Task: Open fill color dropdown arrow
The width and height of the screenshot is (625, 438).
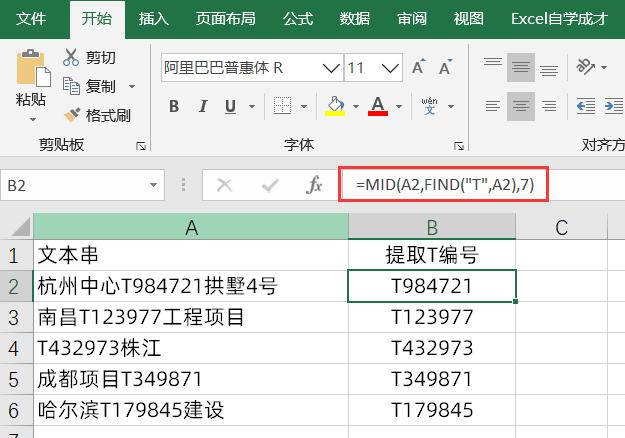Action: point(356,106)
